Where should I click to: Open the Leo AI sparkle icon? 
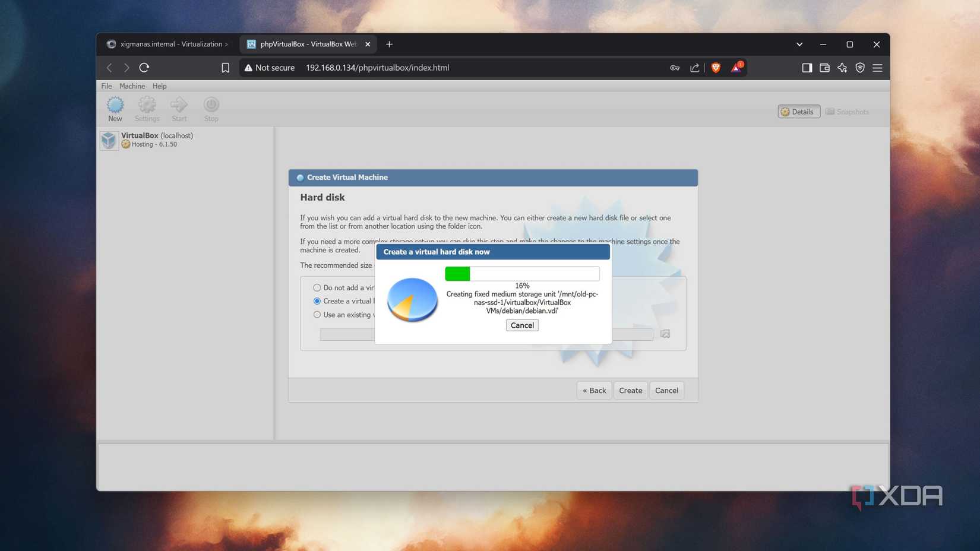(842, 68)
